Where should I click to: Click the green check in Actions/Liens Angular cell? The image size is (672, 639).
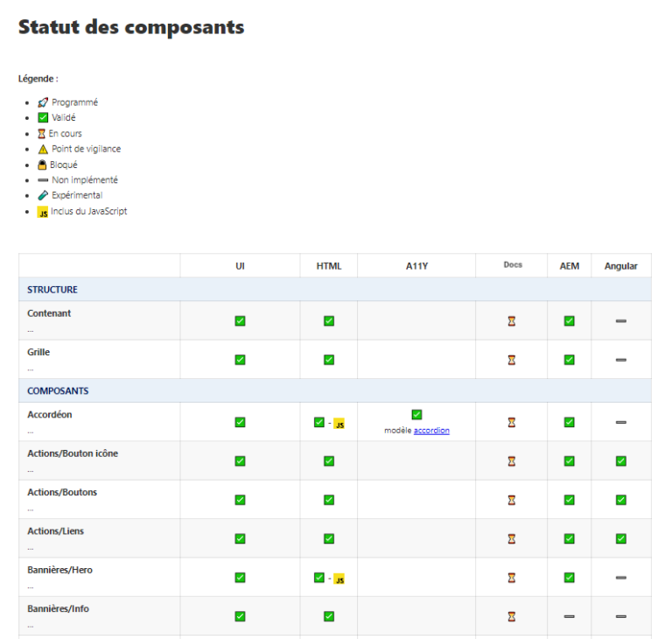pyautogui.click(x=620, y=538)
